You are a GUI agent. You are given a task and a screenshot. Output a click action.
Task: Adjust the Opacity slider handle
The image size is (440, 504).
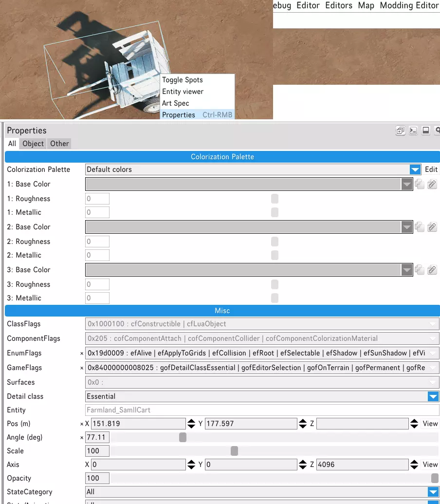435,478
